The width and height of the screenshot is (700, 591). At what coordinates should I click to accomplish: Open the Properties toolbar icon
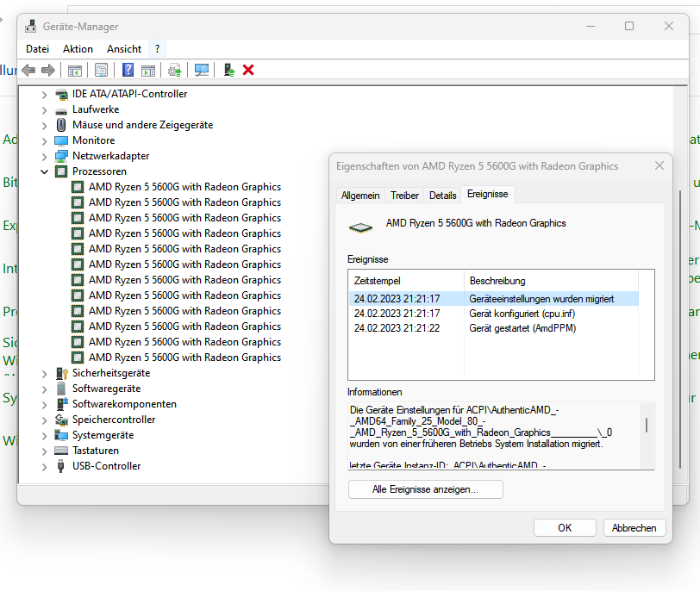(x=102, y=70)
